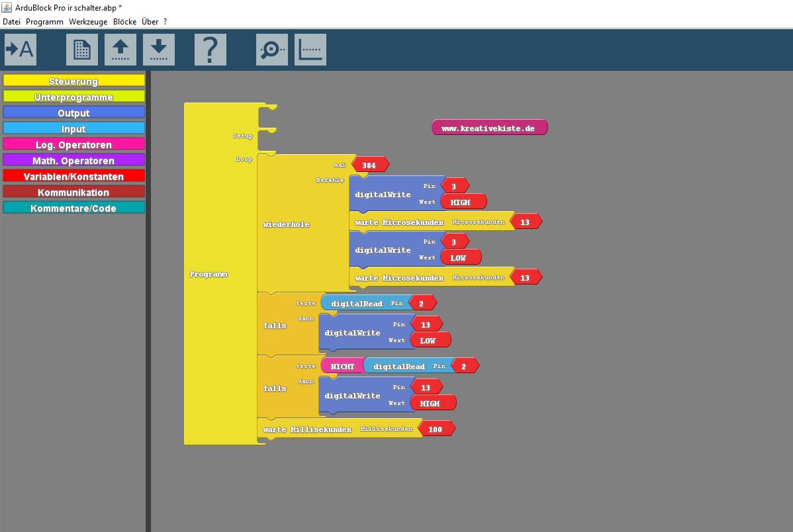Image resolution: width=793 pixels, height=532 pixels.
Task: Click the new document page icon
Action: point(82,50)
